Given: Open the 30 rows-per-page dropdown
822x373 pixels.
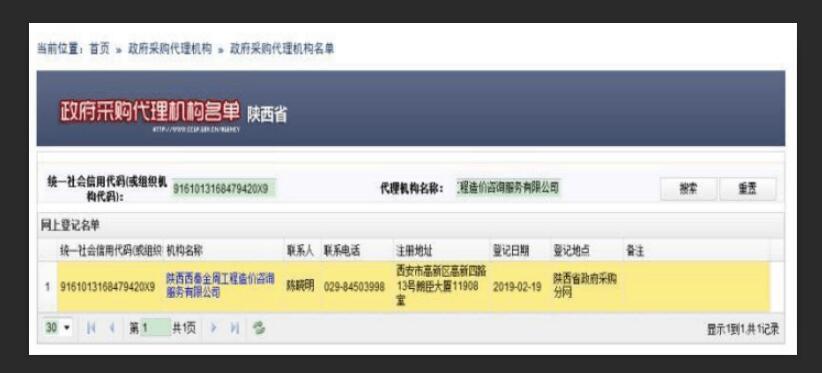Looking at the screenshot, I should (x=57, y=328).
